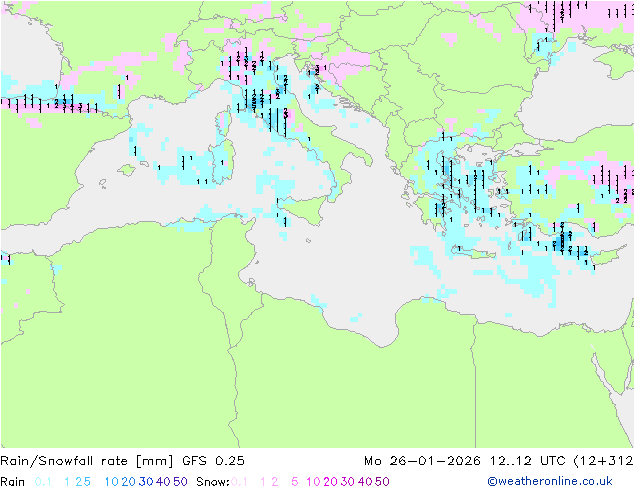The width and height of the screenshot is (634, 490).
Task: Click the 'Snow:' legend label
Action: tap(213, 482)
